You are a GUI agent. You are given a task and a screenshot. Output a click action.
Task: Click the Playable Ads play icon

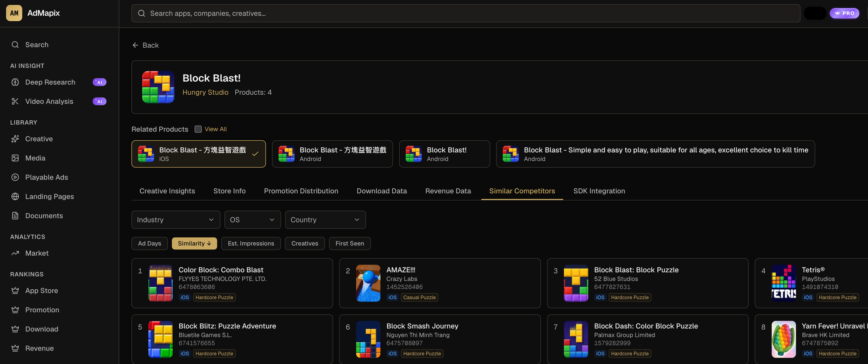(15, 177)
